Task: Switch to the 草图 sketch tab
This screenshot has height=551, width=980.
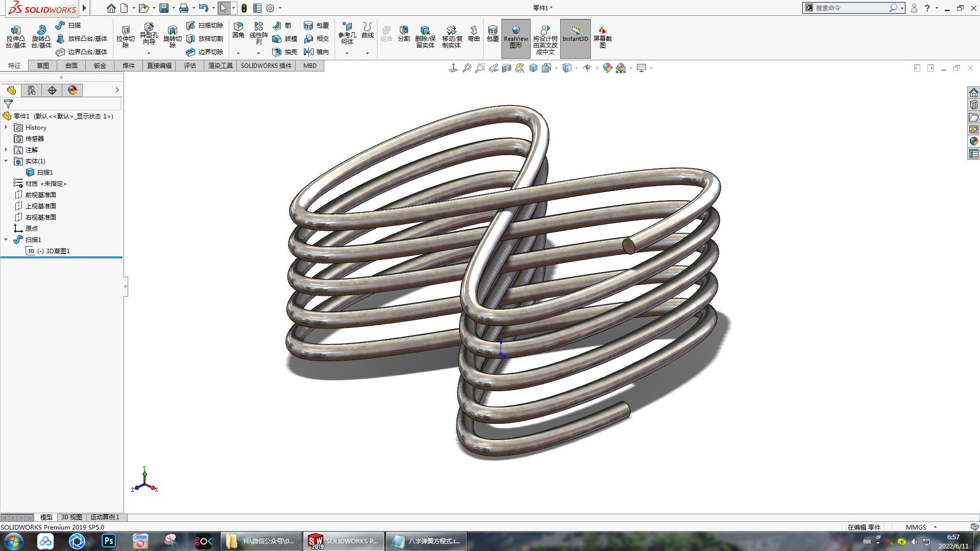Action: pos(43,65)
